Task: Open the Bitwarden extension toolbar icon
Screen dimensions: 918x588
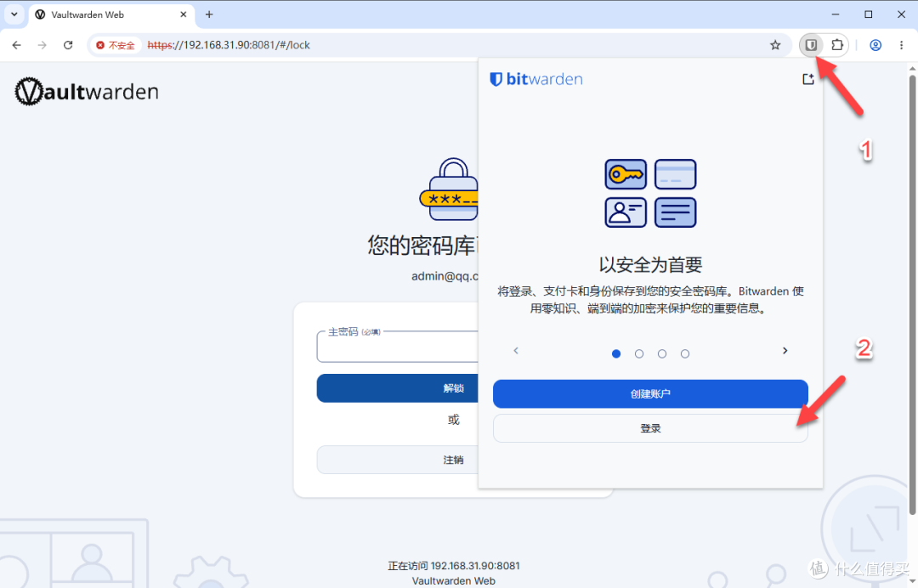Action: (811, 45)
